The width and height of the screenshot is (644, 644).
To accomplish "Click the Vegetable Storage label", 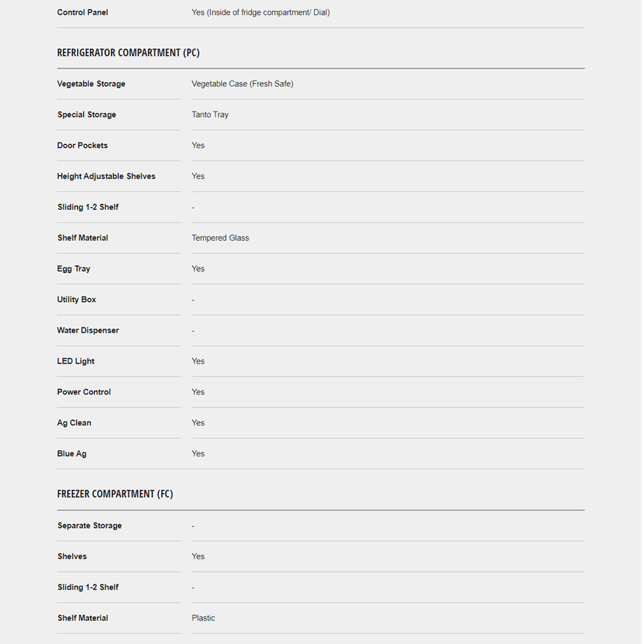I will pyautogui.click(x=91, y=84).
